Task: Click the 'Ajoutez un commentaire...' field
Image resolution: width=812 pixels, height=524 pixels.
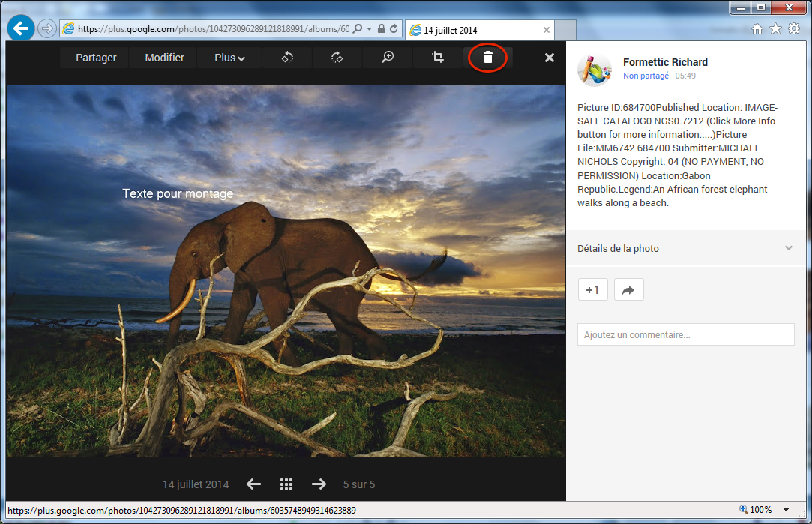Action: click(685, 334)
